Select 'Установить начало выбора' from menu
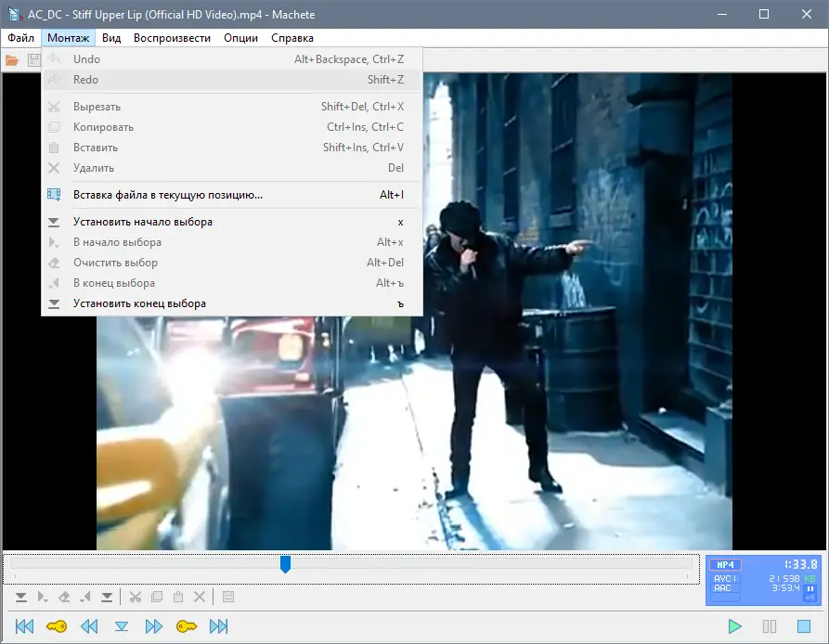829x644 pixels. coord(143,222)
